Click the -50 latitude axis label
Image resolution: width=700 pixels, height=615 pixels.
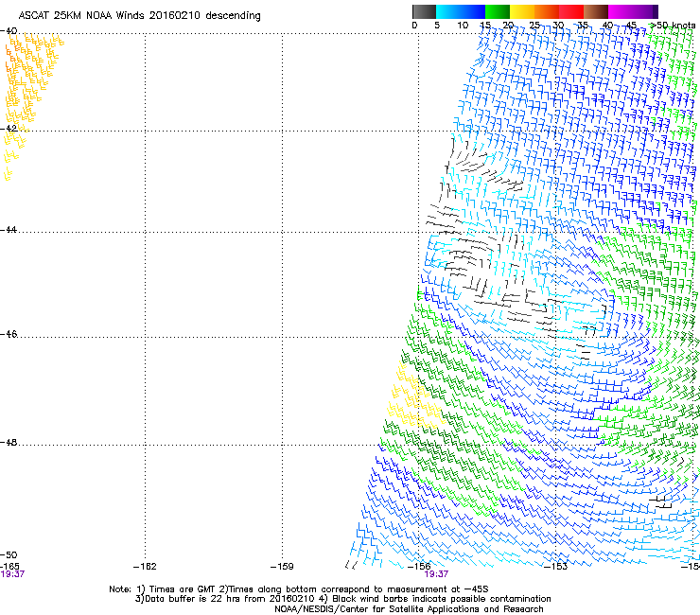click(x=9, y=554)
